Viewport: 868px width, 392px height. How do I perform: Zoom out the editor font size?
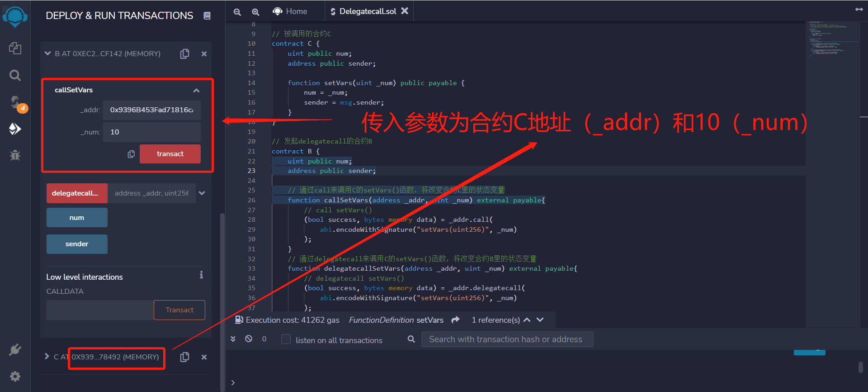coord(237,12)
